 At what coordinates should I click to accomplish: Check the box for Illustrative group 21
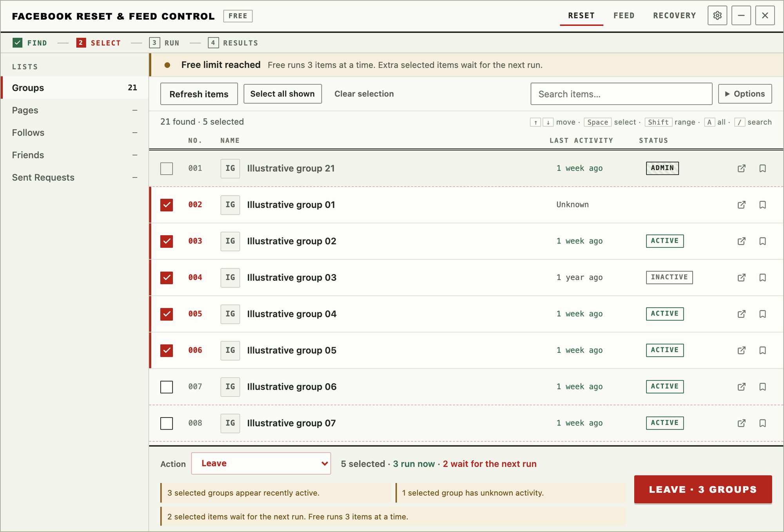coord(167,169)
